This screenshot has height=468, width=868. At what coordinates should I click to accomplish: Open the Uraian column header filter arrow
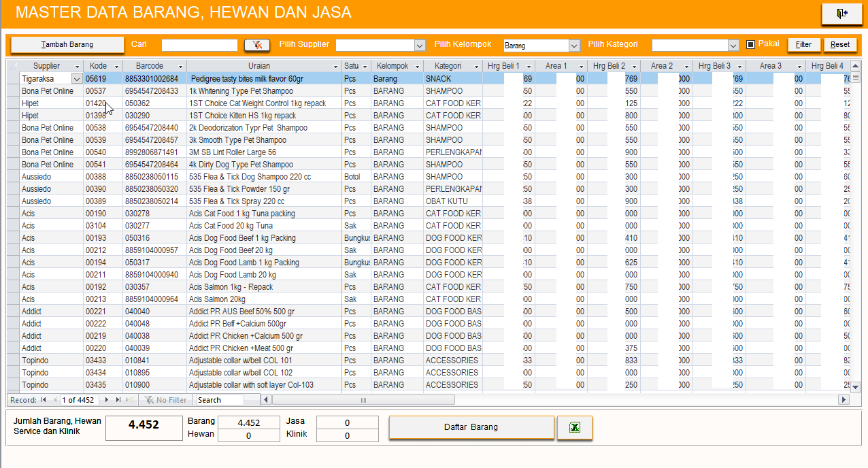coord(335,67)
